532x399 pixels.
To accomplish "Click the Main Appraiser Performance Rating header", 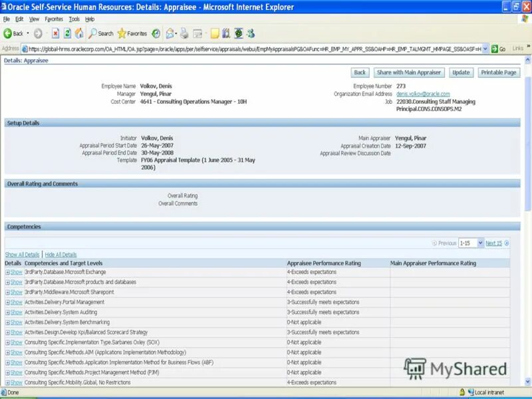I will [x=433, y=263].
